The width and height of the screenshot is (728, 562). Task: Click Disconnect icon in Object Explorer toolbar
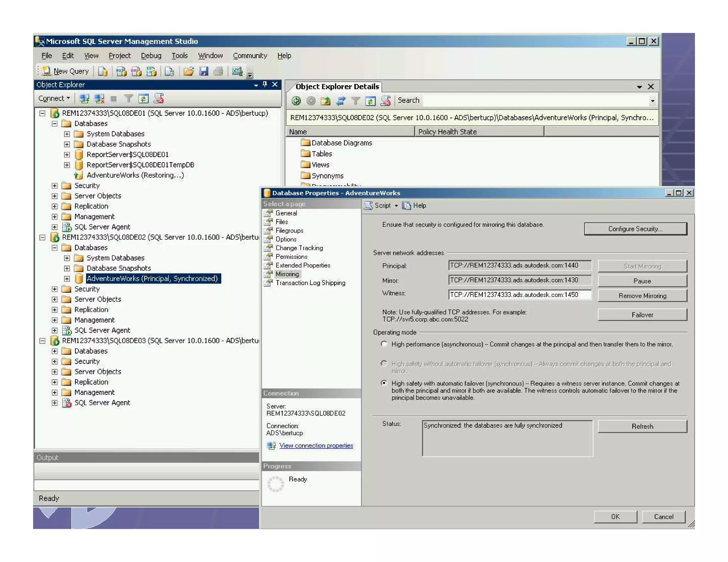[99, 99]
